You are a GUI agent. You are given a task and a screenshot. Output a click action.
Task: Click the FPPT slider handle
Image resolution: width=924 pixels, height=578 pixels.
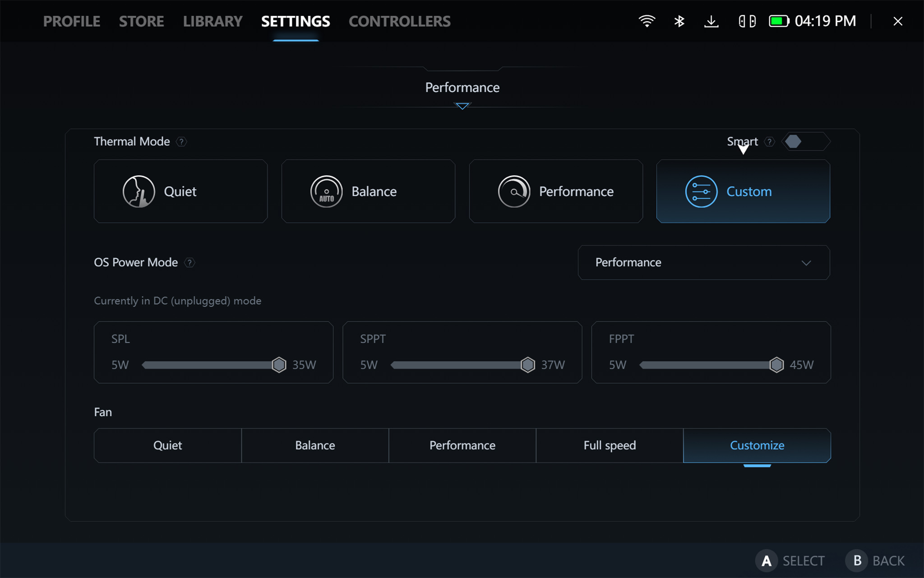776,364
